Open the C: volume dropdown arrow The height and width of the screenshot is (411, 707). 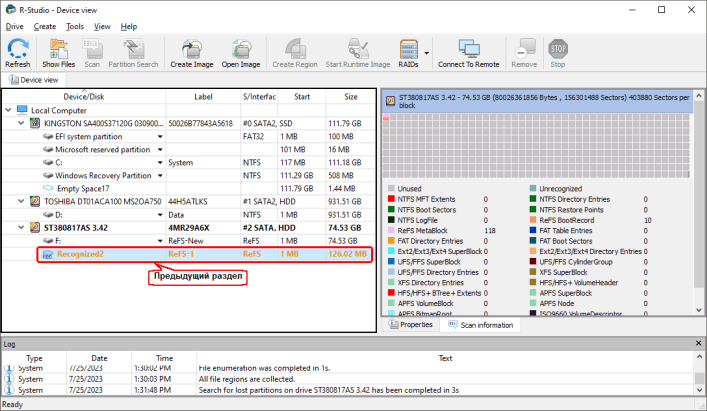[160, 163]
